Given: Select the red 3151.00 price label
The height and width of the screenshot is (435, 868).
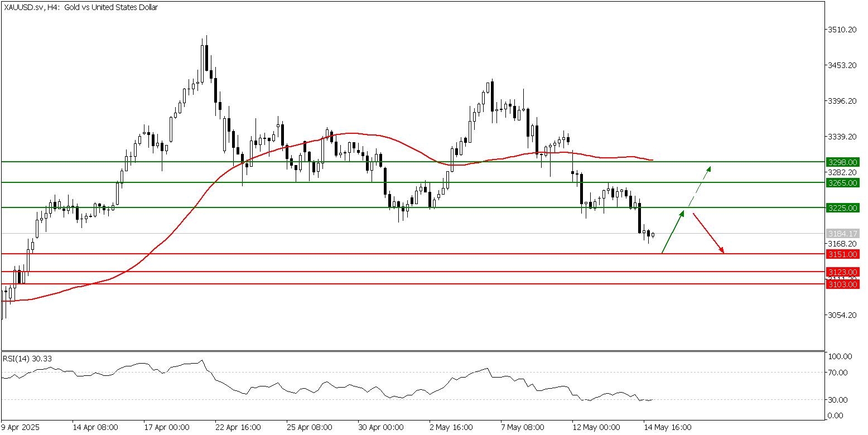Looking at the screenshot, I should point(842,254).
